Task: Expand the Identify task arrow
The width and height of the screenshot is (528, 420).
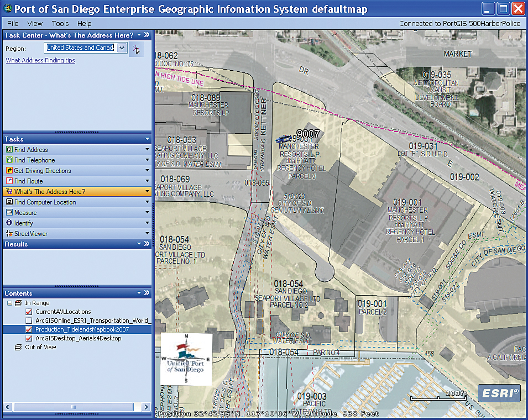Action: click(x=147, y=223)
